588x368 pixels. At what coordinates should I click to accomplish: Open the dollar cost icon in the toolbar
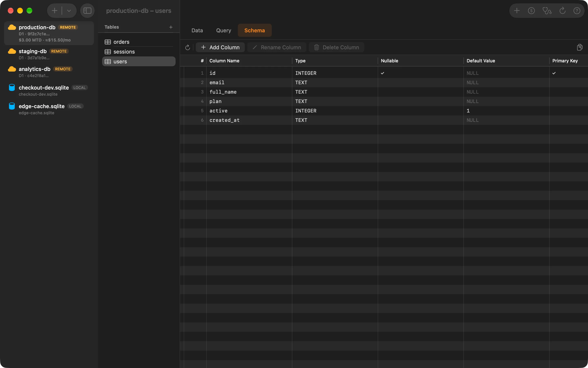click(531, 11)
